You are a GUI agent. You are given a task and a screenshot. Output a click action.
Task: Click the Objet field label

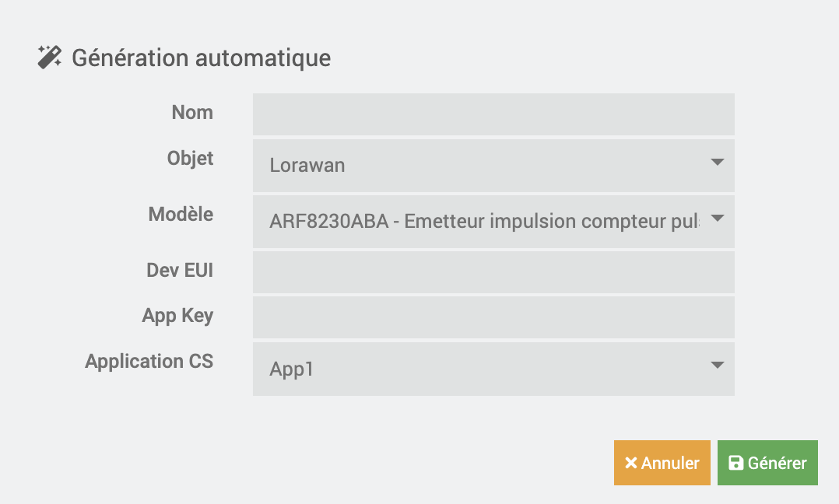pos(190,159)
